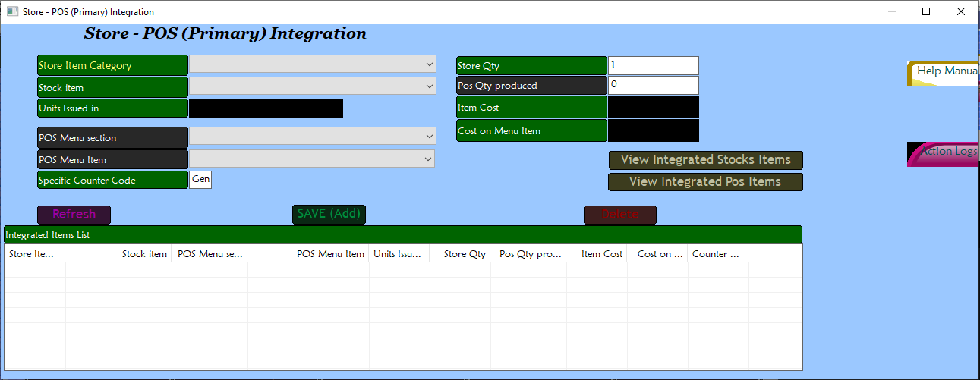Viewport: 980px width, 380px height.
Task: Click the Pos Qty produced label
Action: coord(531,86)
